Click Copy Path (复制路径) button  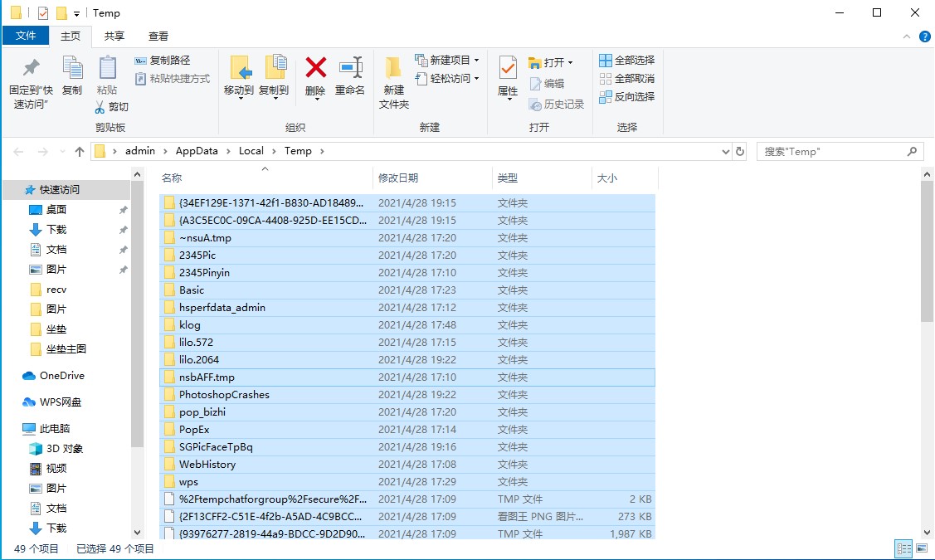click(x=163, y=60)
